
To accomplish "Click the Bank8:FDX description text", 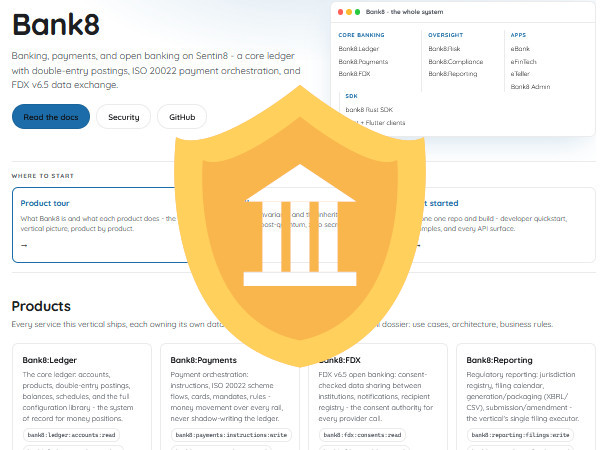I will [375, 396].
